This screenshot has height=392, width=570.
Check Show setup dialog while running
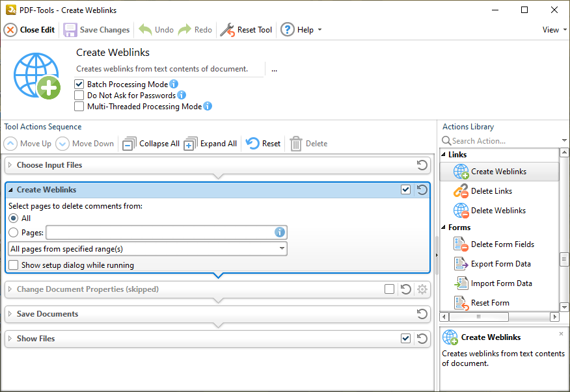14,265
